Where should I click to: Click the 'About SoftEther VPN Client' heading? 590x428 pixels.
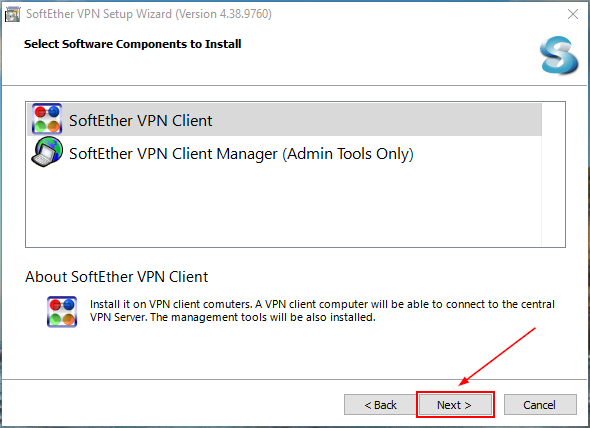(x=116, y=277)
